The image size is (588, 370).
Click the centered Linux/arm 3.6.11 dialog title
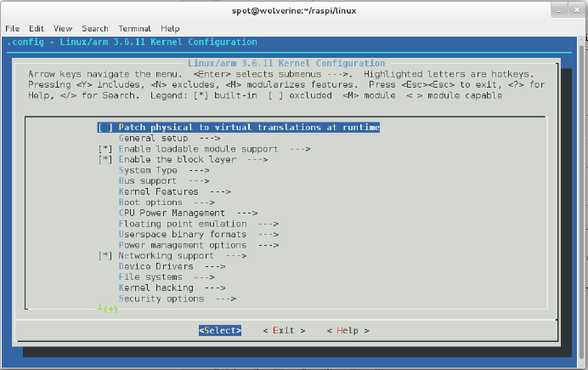click(286, 63)
